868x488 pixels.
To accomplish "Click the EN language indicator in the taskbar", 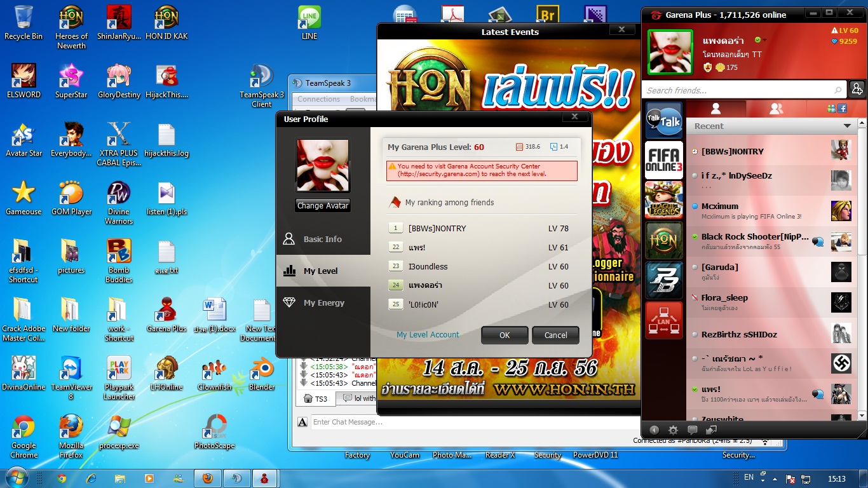I will point(749,478).
